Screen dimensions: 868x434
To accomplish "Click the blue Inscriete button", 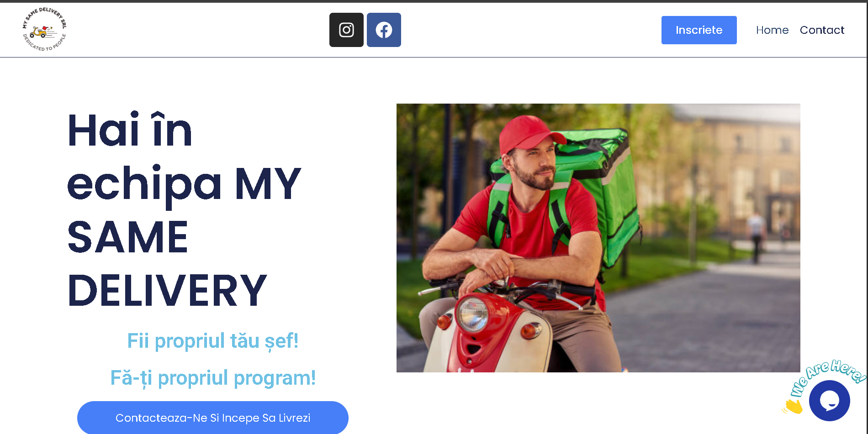I will click(x=699, y=30).
